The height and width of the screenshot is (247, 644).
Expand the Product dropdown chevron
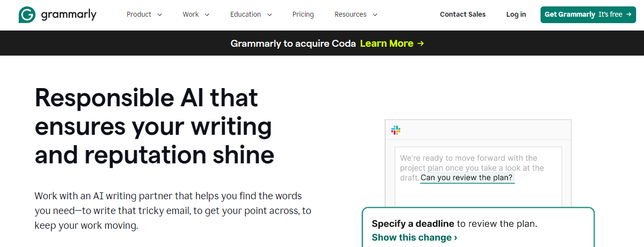(x=160, y=15)
